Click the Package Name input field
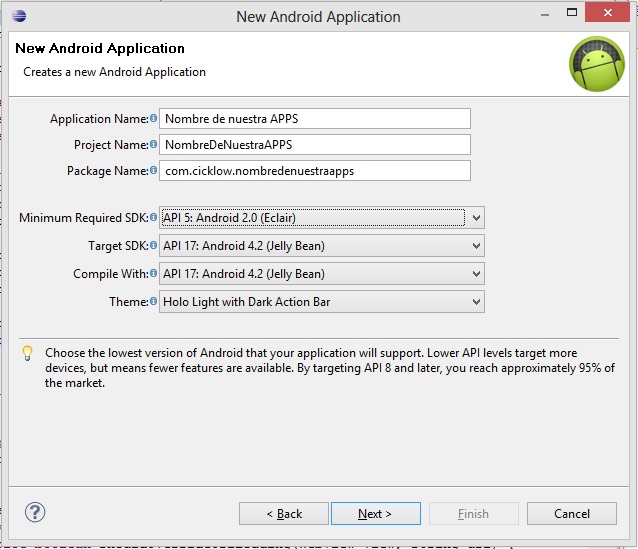Image resolution: width=638 pixels, height=549 pixels. (x=315, y=171)
